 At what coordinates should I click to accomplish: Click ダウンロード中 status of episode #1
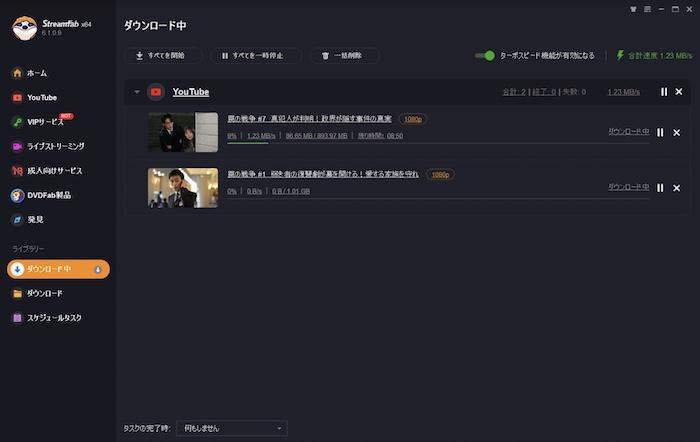coord(629,187)
